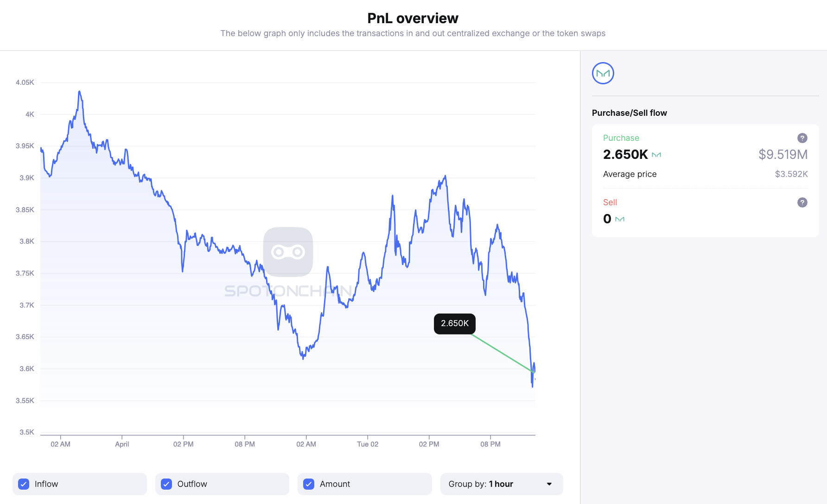The width and height of the screenshot is (827, 504).
Task: Click the Group by dropdown arrow
Action: (x=549, y=484)
